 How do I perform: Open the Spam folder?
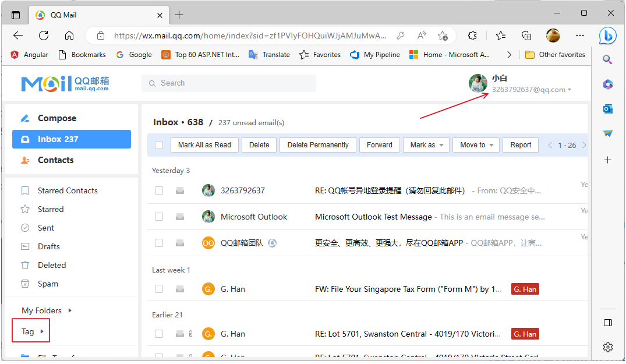click(x=48, y=284)
